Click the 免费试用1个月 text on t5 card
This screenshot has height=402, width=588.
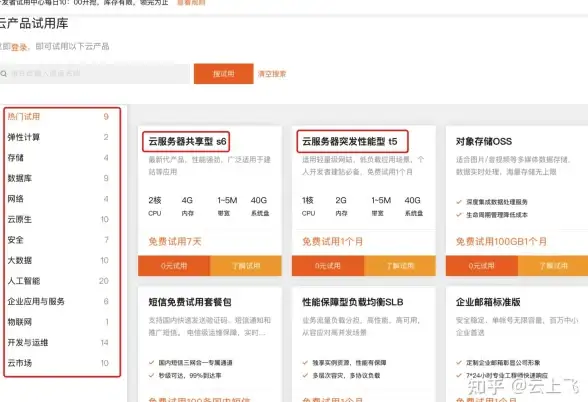point(333,242)
